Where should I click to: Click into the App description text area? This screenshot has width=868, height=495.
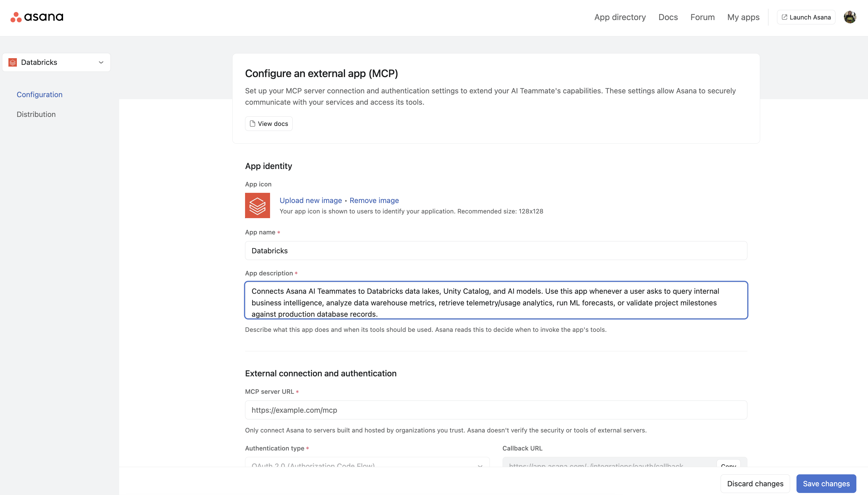[x=496, y=300]
